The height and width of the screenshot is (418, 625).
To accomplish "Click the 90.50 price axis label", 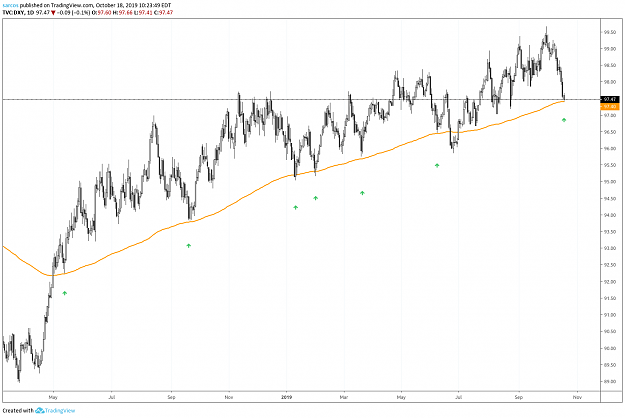I will tap(609, 332).
